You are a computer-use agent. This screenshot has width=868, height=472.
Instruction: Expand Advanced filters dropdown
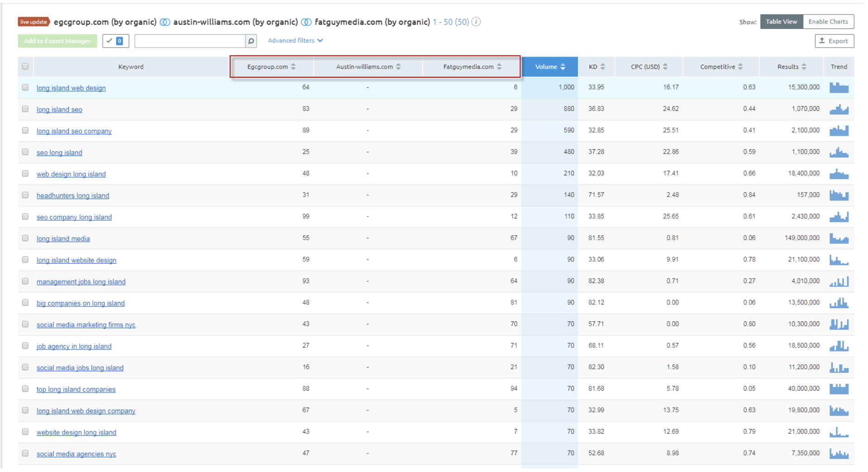(295, 41)
